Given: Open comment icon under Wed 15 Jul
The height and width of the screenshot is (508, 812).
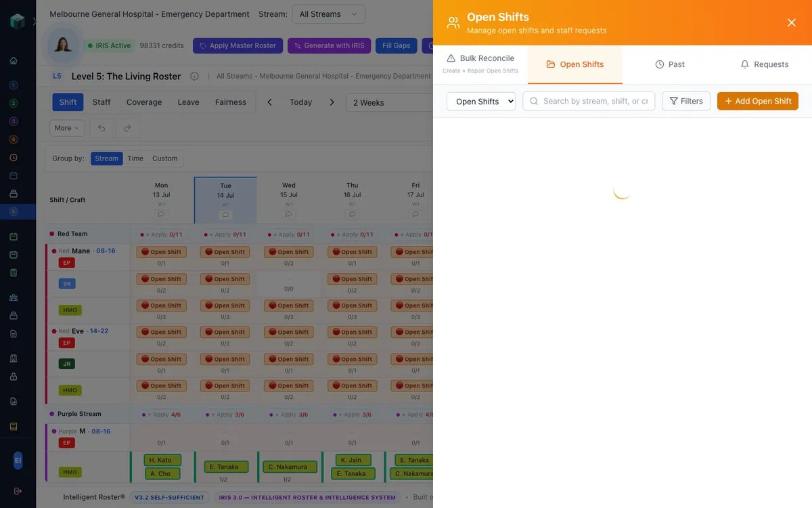Looking at the screenshot, I should pyautogui.click(x=289, y=215).
